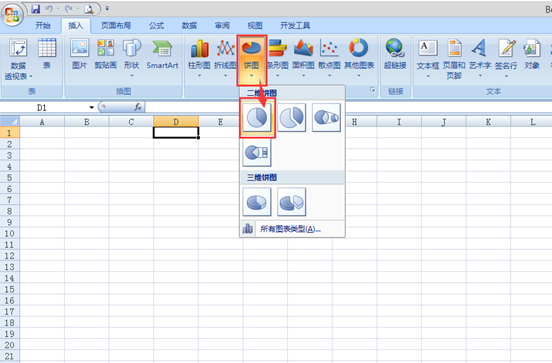Select the exploded 3-D pie chart
552x363 pixels.
291,202
